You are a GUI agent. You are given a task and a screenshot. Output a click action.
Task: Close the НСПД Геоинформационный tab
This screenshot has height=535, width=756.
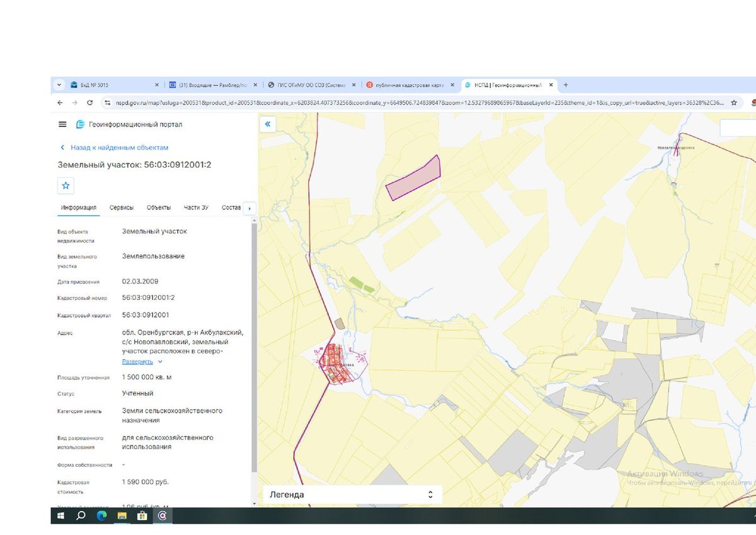[x=551, y=84]
